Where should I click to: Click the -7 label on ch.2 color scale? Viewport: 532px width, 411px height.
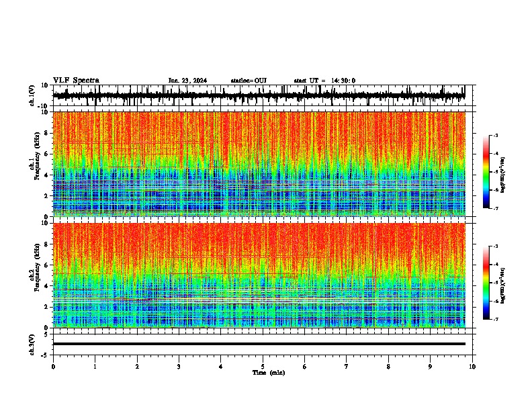[496, 319]
